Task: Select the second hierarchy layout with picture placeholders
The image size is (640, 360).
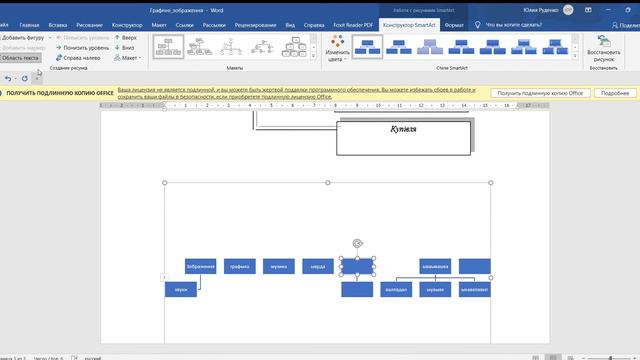Action: click(200, 47)
